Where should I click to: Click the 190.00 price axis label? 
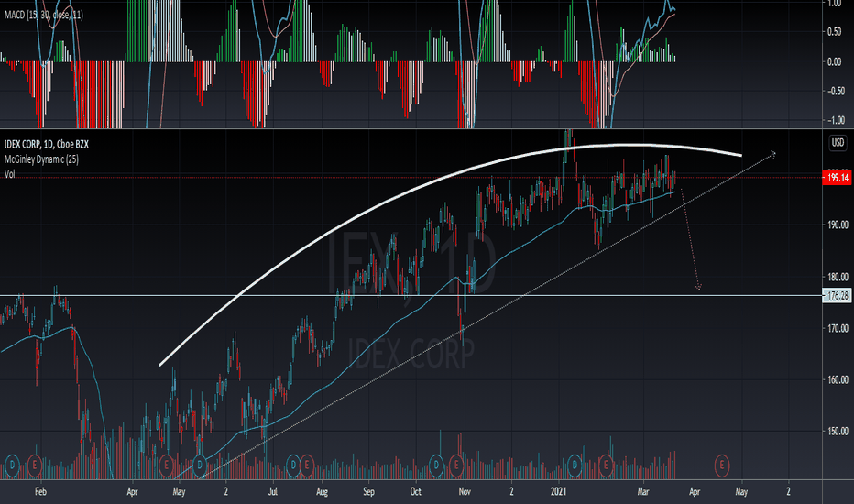tap(838, 225)
